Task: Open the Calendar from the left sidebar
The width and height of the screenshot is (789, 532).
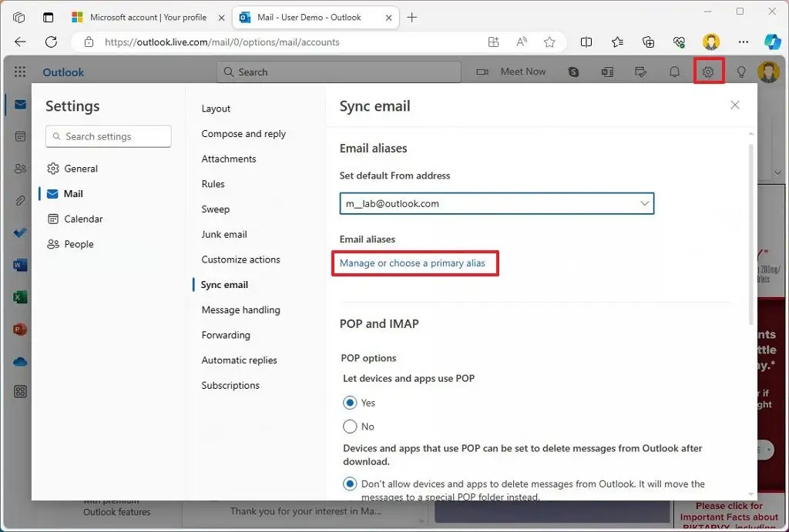Action: 19,136
